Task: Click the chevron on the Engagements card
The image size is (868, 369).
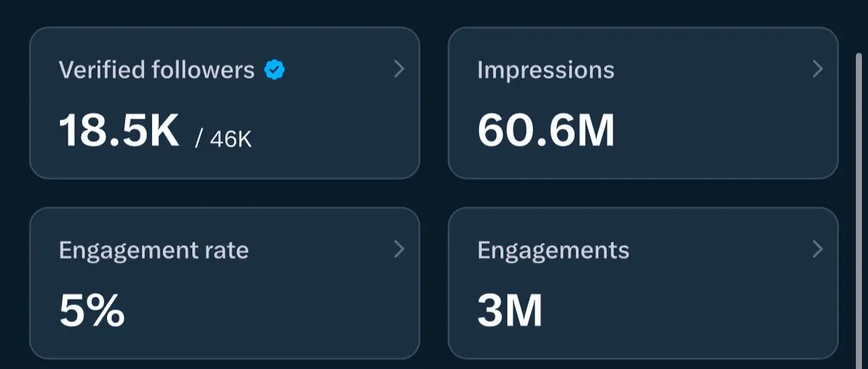Action: pos(817,250)
